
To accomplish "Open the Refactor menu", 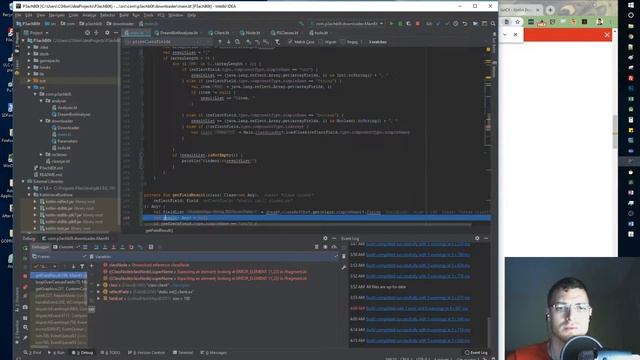I will click(x=107, y=15).
